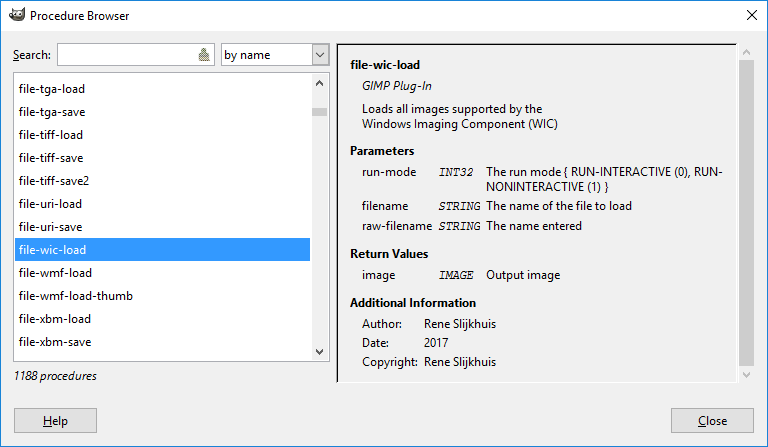
Task: Click the 'GIMP Plug-In' label
Action: [397, 86]
